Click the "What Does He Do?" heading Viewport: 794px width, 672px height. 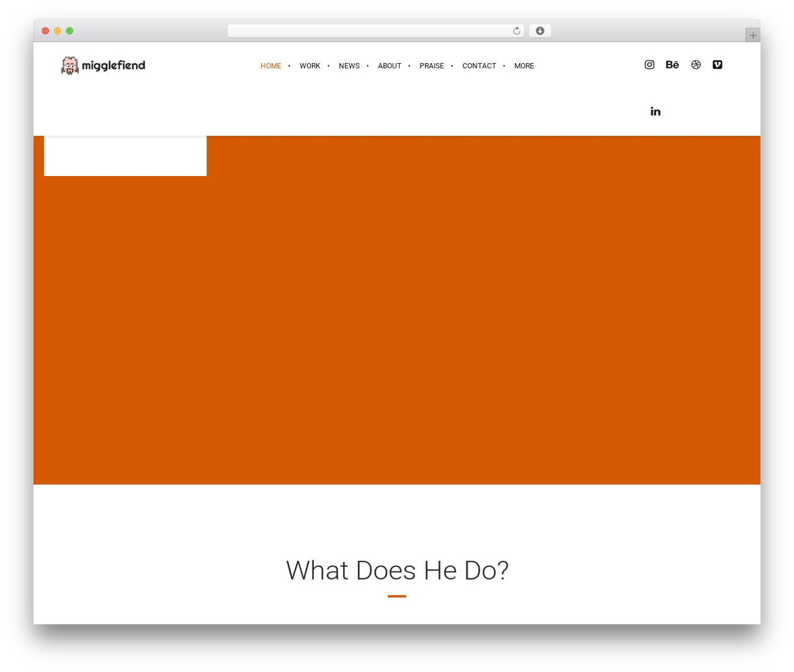[397, 570]
